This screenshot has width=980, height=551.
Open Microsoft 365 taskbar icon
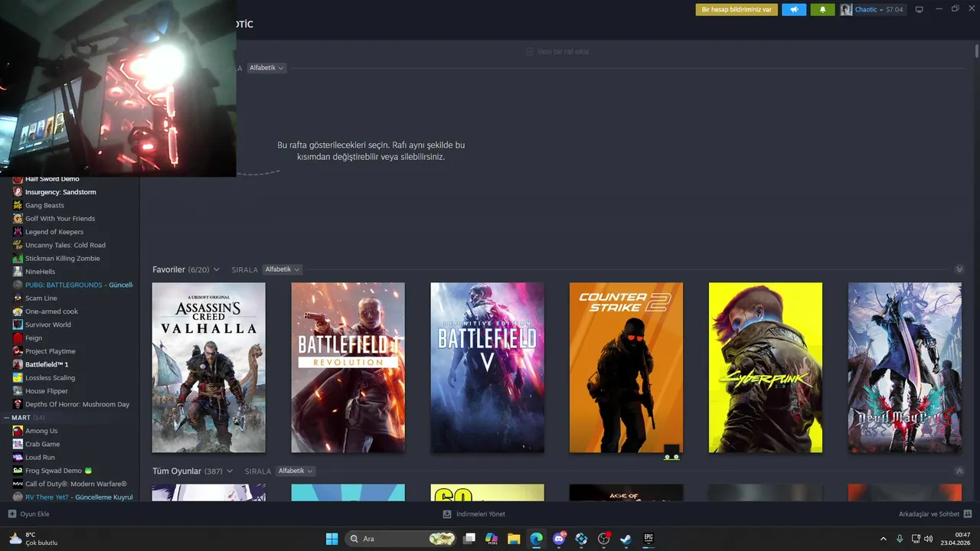point(492,539)
